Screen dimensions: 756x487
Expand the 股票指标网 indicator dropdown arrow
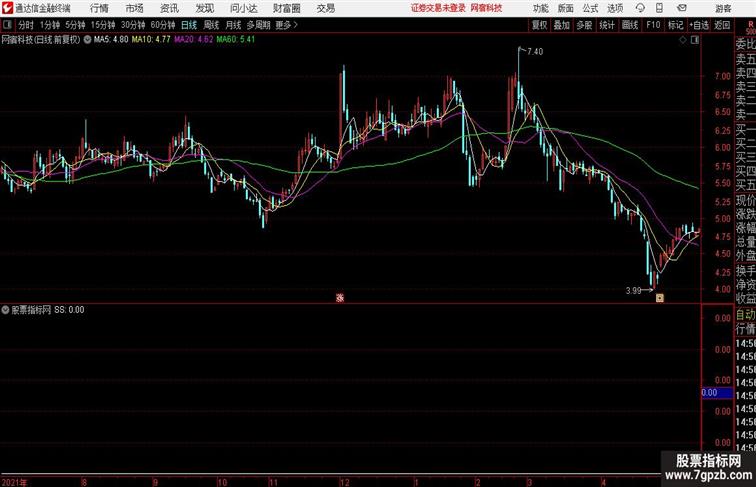tap(5, 310)
